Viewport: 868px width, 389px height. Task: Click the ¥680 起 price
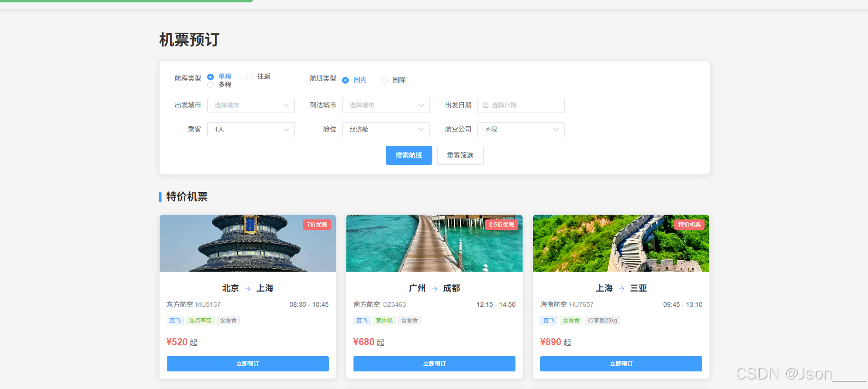(x=369, y=342)
